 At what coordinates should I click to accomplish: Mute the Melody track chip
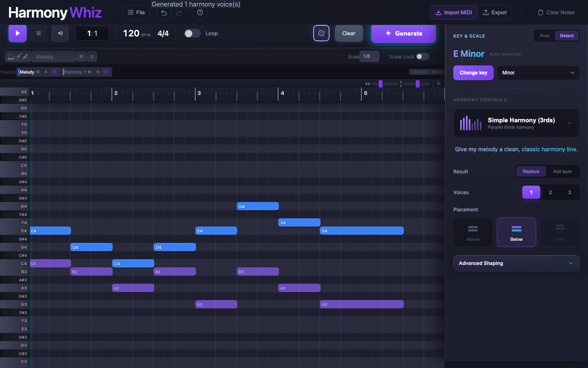click(38, 72)
